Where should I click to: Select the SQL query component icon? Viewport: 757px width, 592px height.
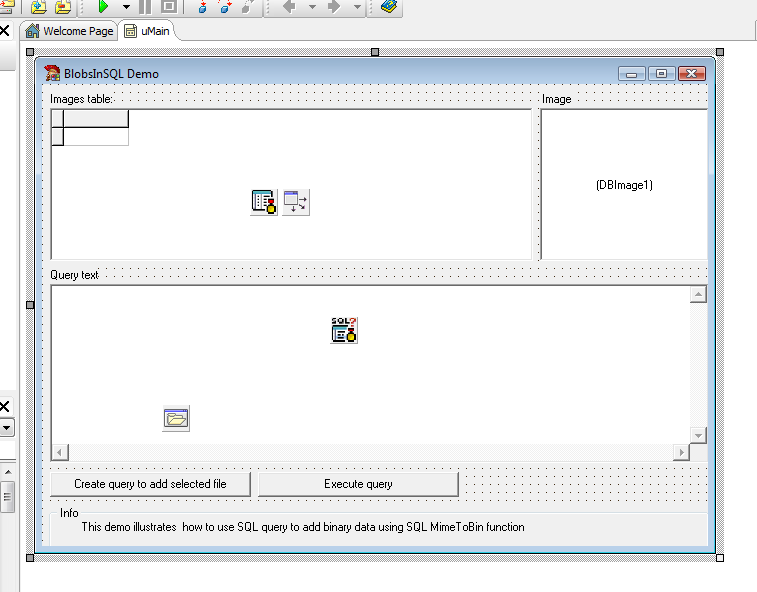[344, 330]
